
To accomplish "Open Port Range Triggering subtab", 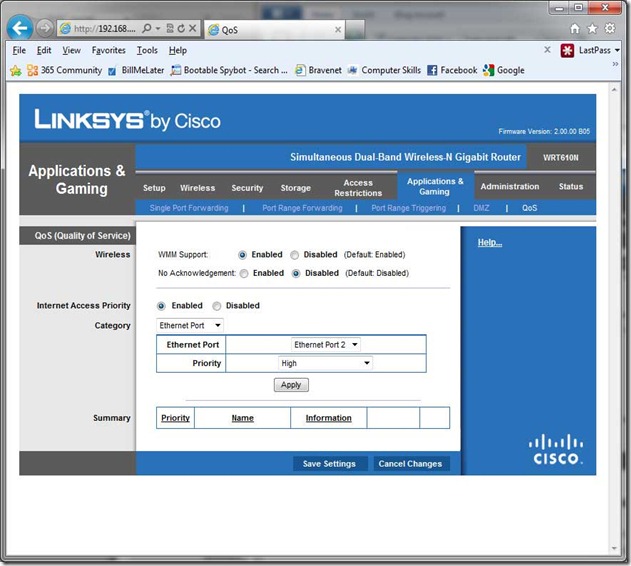I will click(408, 208).
